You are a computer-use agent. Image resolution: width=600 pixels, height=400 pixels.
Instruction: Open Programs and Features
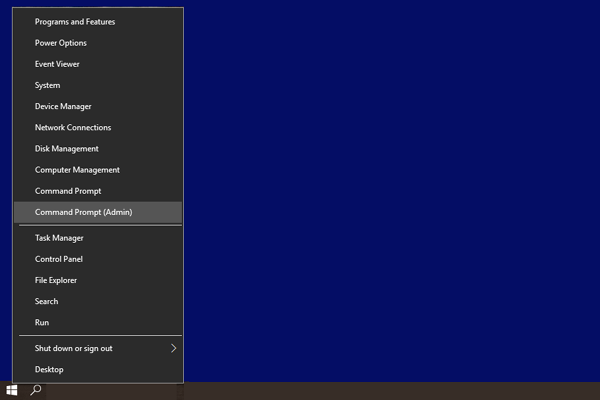[x=98, y=22]
